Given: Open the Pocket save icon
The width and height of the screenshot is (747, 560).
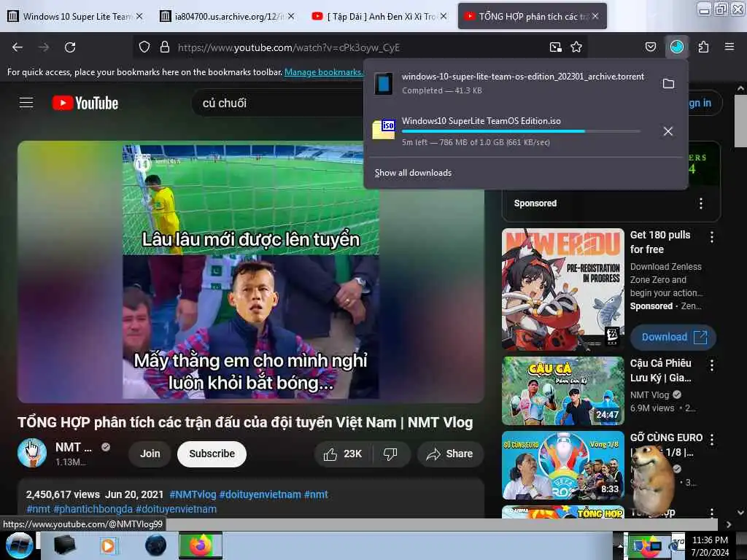Looking at the screenshot, I should pyautogui.click(x=650, y=47).
